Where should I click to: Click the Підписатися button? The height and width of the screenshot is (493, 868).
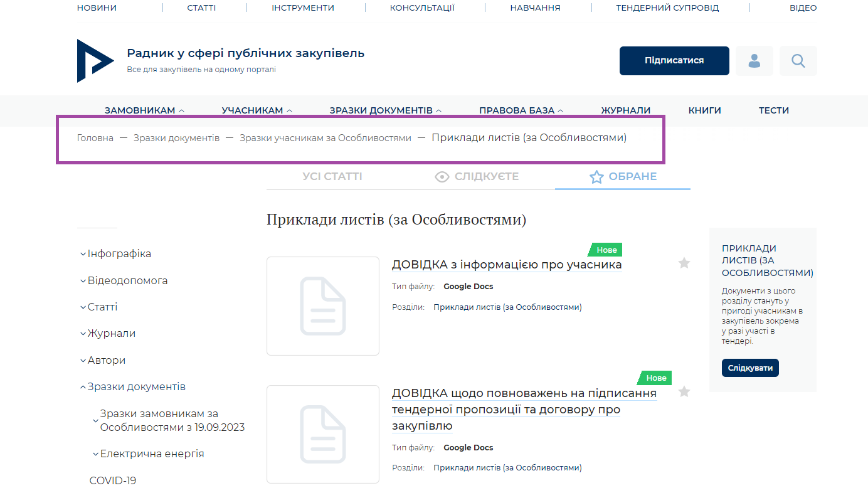pos(674,61)
